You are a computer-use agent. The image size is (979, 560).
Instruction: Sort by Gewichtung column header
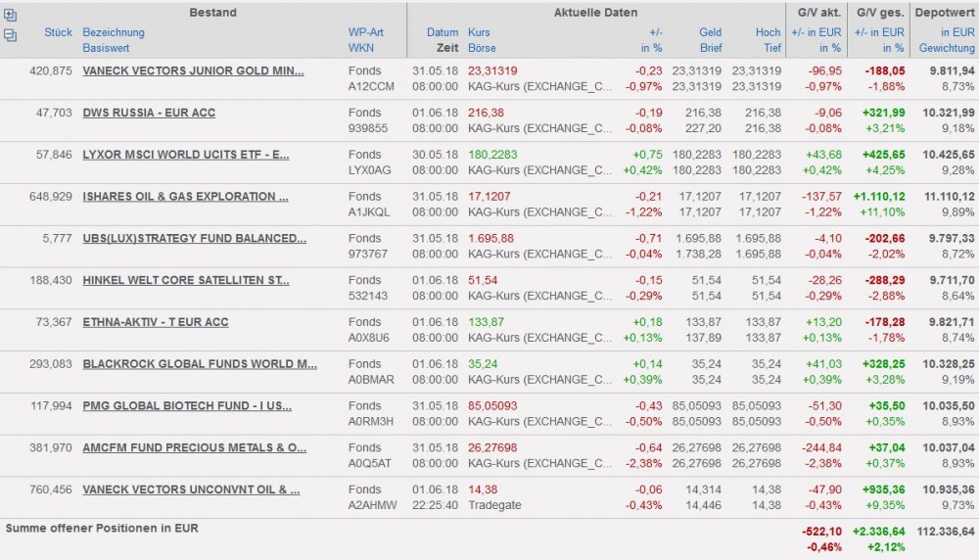click(946, 47)
